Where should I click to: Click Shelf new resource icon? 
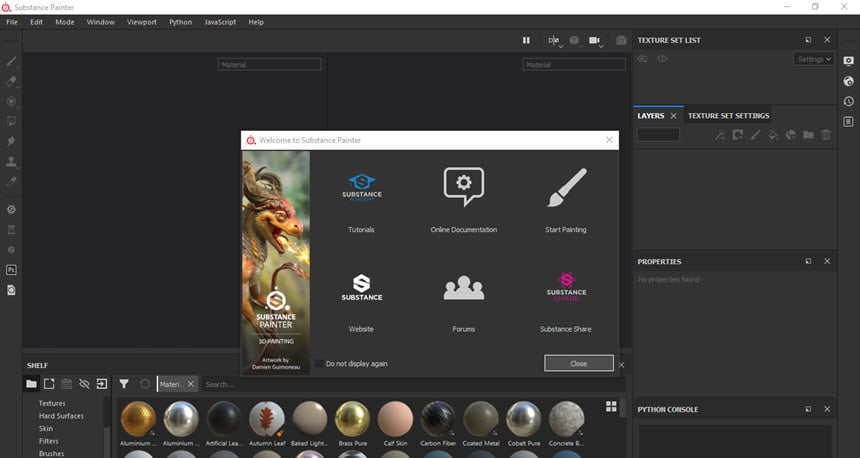(x=49, y=384)
